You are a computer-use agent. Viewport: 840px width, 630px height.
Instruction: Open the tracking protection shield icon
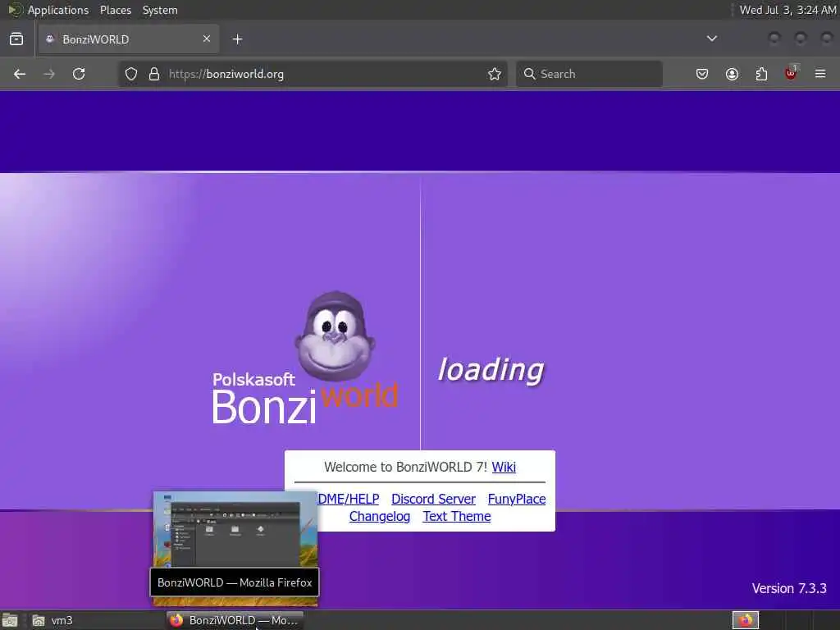131,74
